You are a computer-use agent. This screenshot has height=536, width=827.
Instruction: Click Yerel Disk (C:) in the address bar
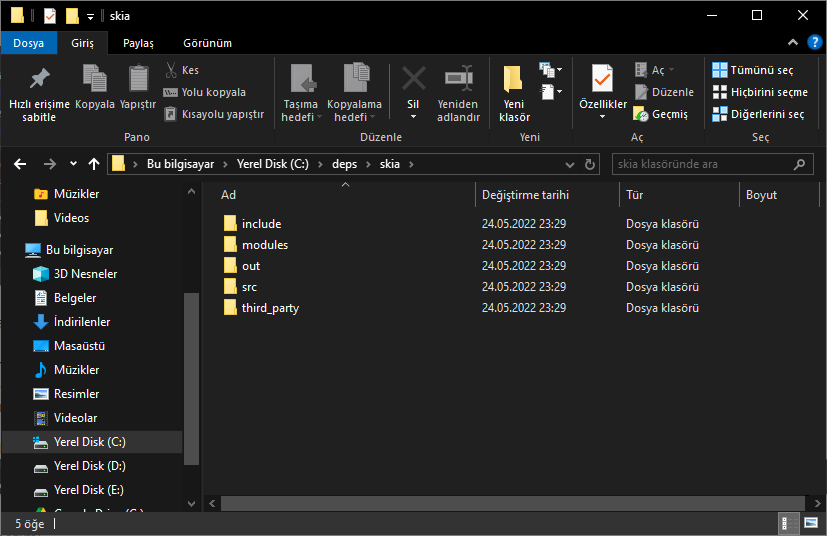point(273,164)
